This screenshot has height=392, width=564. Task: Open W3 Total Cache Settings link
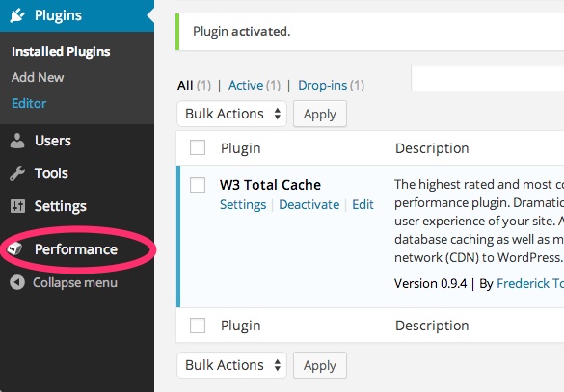pos(243,204)
